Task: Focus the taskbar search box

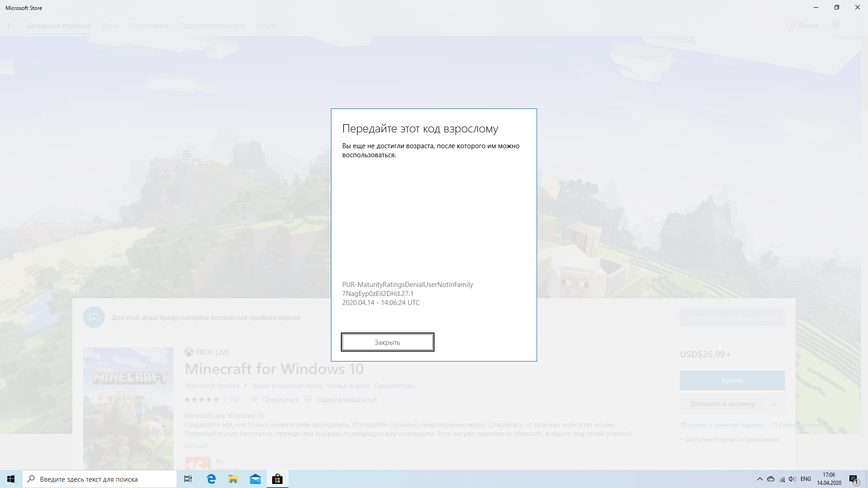Action: coord(99,479)
